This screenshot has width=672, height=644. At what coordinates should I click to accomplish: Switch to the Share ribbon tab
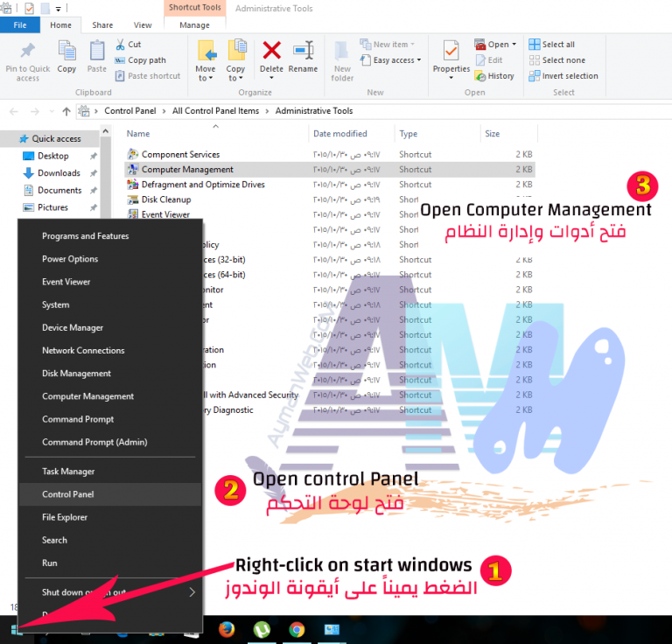(x=102, y=24)
